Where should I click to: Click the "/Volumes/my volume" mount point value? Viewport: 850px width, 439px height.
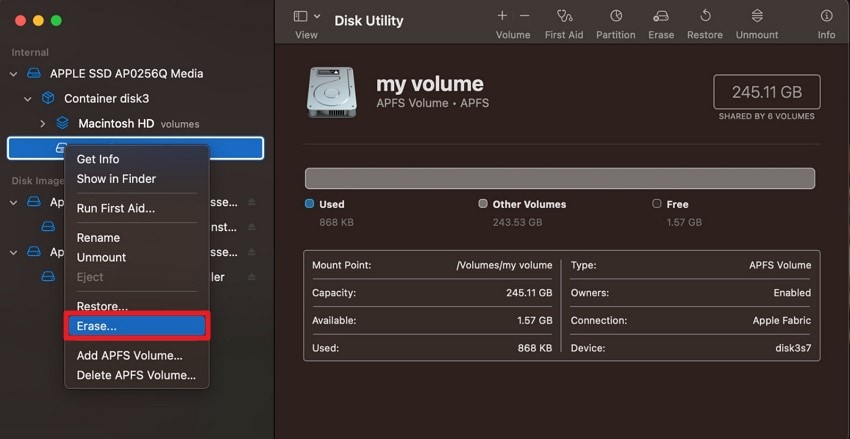pos(504,265)
